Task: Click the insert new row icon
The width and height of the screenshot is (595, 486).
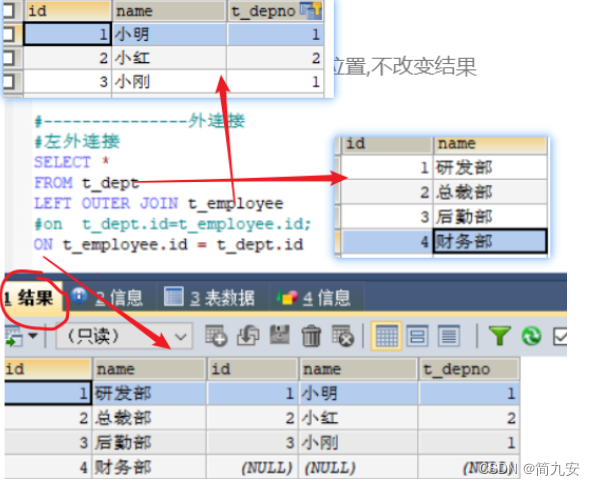Action: click(x=216, y=336)
